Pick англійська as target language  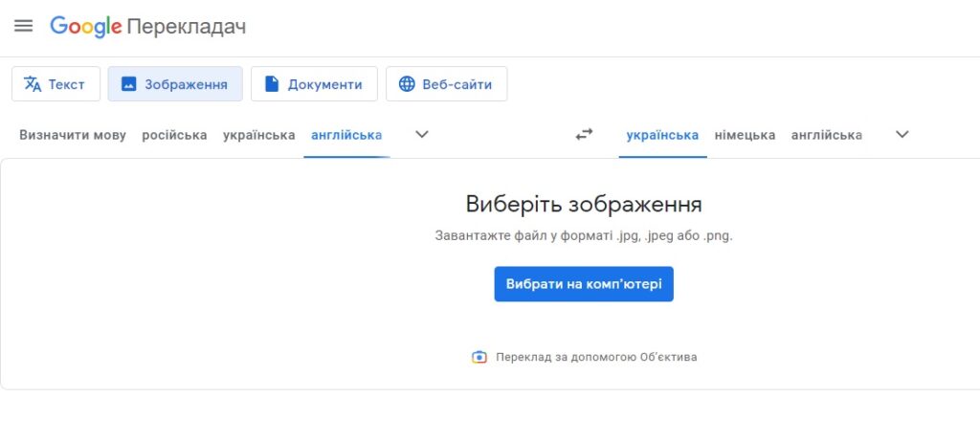pos(826,135)
